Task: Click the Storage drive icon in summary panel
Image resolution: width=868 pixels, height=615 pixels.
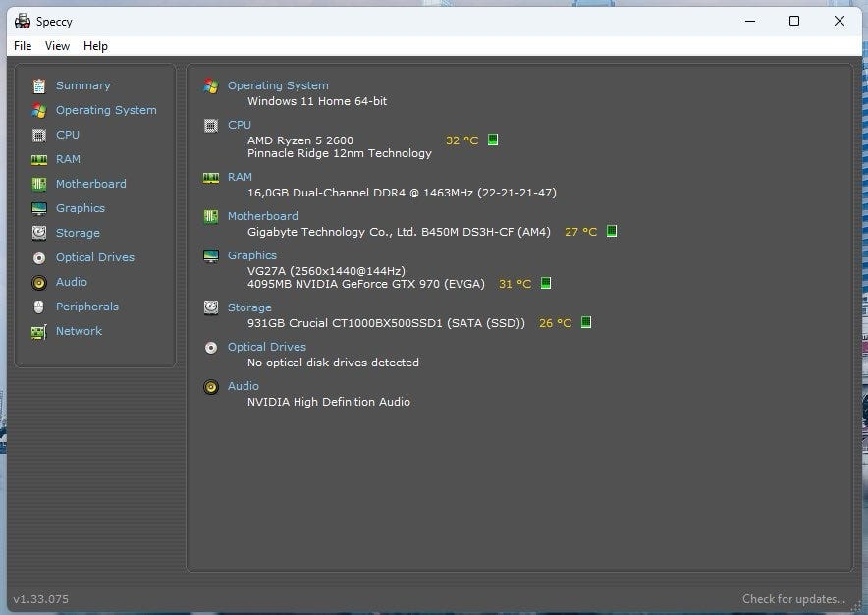Action: 211,307
